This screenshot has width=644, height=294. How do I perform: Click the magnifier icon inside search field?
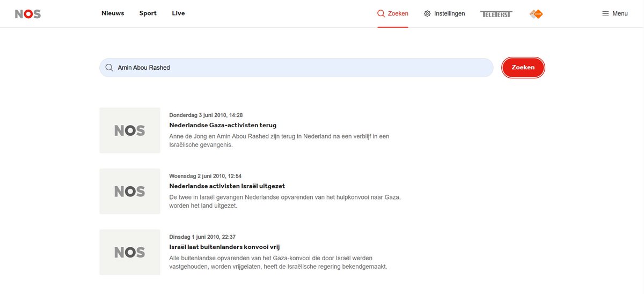pos(109,68)
